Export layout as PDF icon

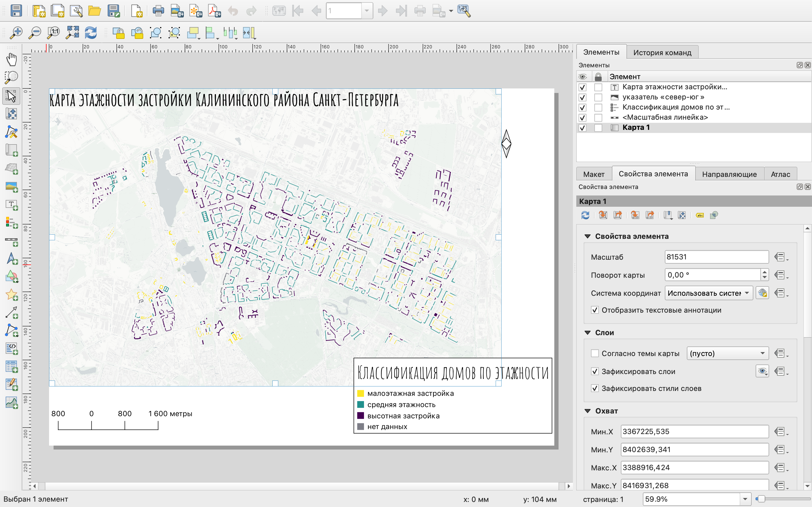[214, 11]
